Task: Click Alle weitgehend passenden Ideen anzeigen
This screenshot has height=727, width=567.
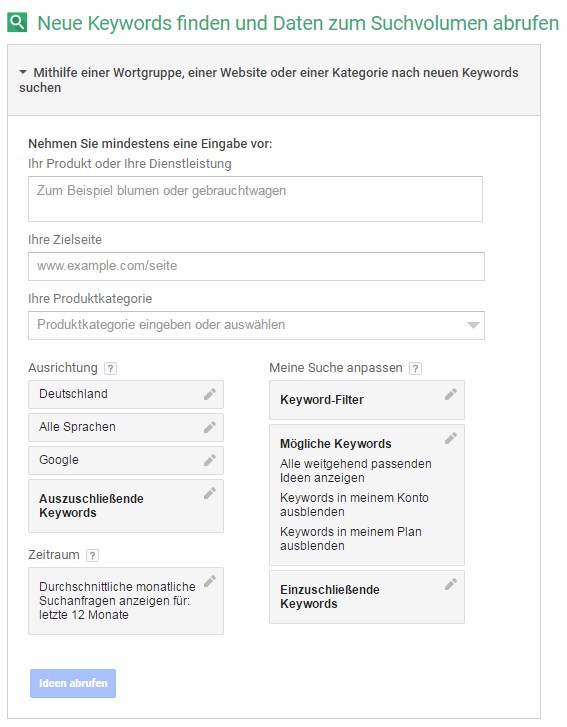Action: [x=356, y=471]
